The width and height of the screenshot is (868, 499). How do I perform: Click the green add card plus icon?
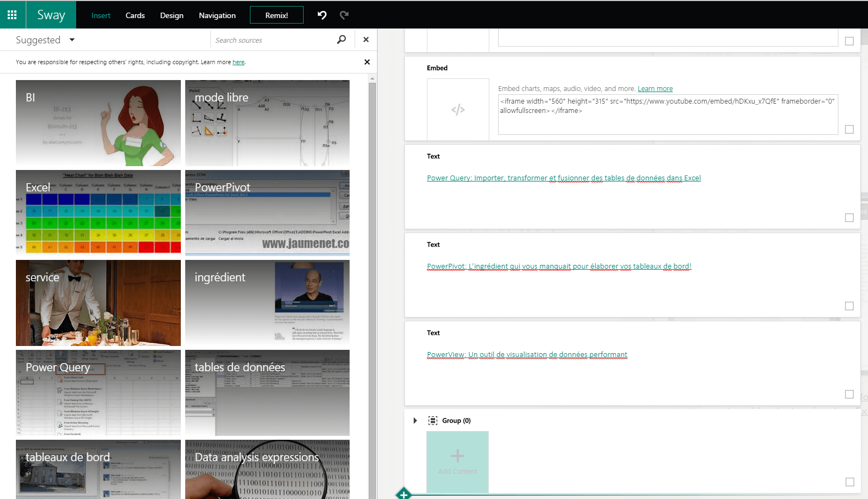click(404, 494)
